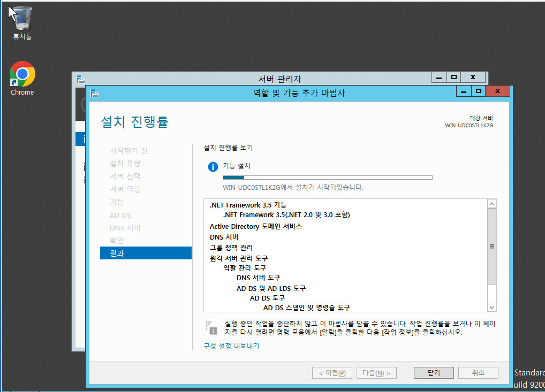Click the installation progress bar
This screenshot has width=545, height=392.
pyautogui.click(x=328, y=178)
